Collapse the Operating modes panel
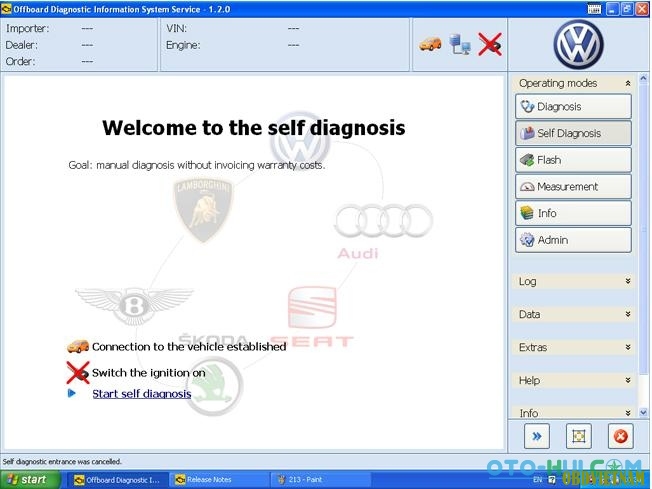Image resolution: width=652 pixels, height=489 pixels. [628, 83]
